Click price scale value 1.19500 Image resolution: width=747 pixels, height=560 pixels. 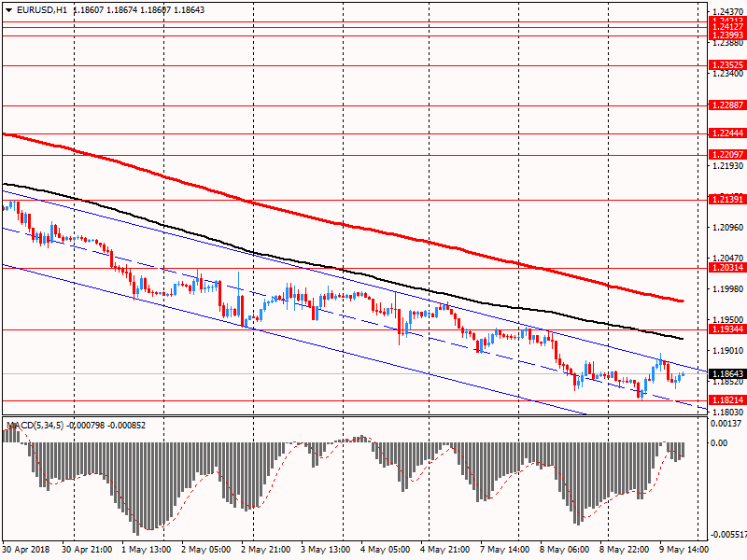coord(728,320)
